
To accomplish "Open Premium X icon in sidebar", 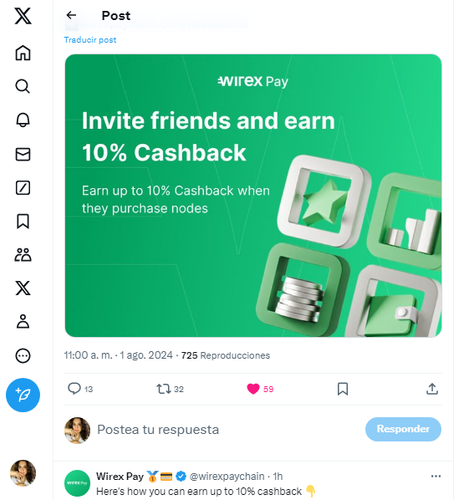I will (x=23, y=288).
